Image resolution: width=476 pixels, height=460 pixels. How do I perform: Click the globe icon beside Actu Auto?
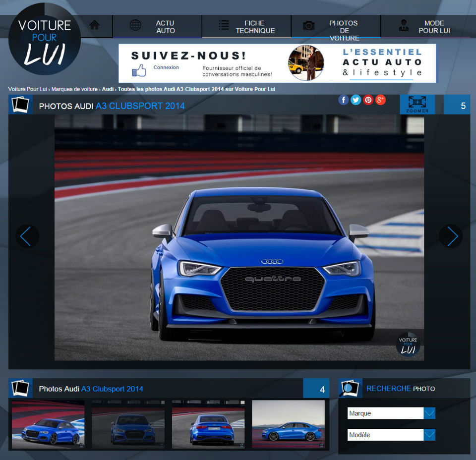[x=135, y=25]
